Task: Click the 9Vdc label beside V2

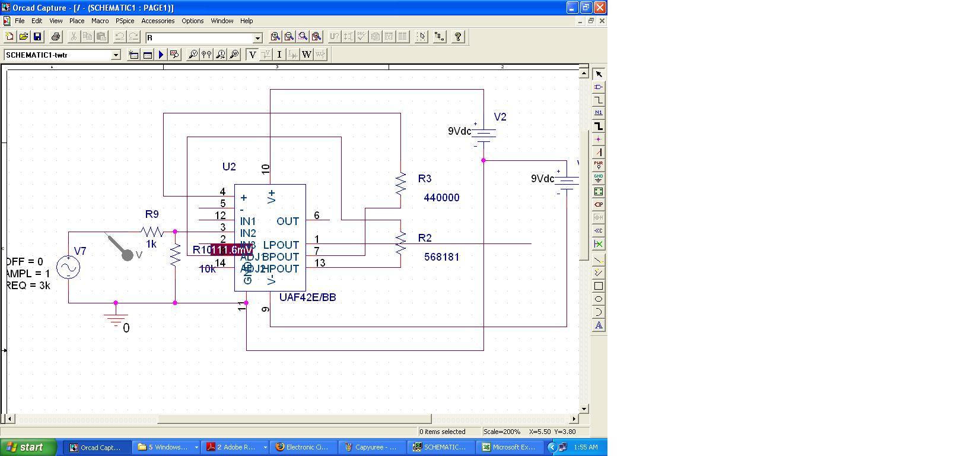Action: [459, 131]
